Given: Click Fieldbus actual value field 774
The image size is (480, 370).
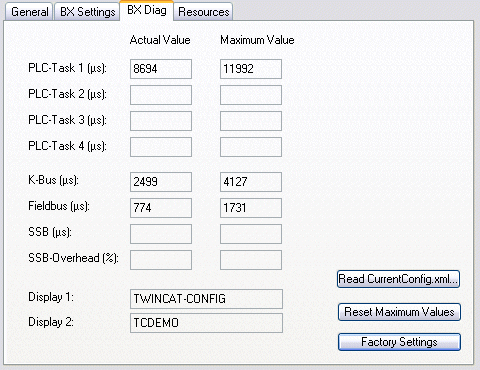Looking at the screenshot, I should pos(161,208).
